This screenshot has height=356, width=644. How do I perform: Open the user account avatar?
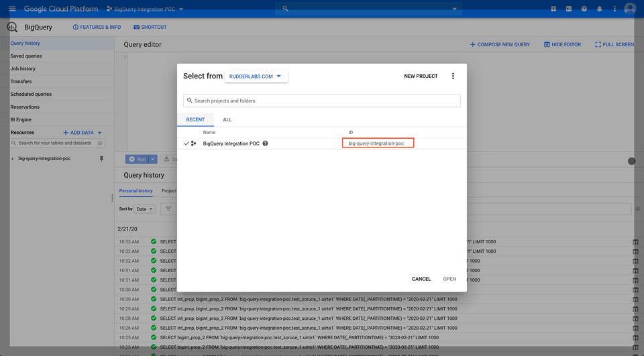[629, 9]
